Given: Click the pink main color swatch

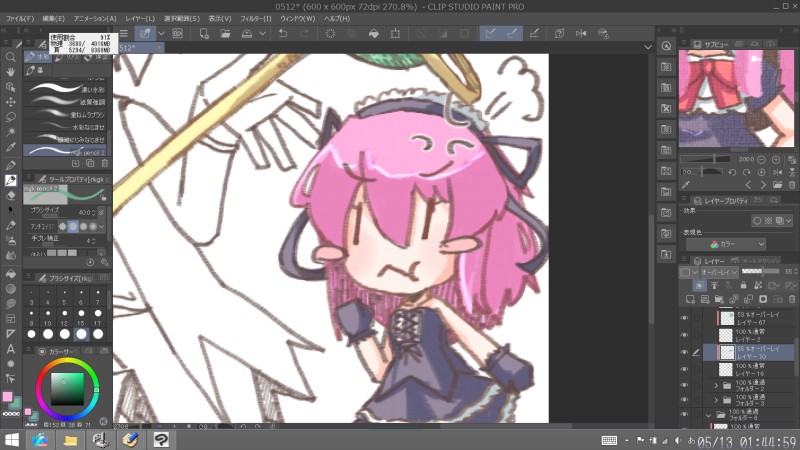Looking at the screenshot, I should [x=7, y=397].
